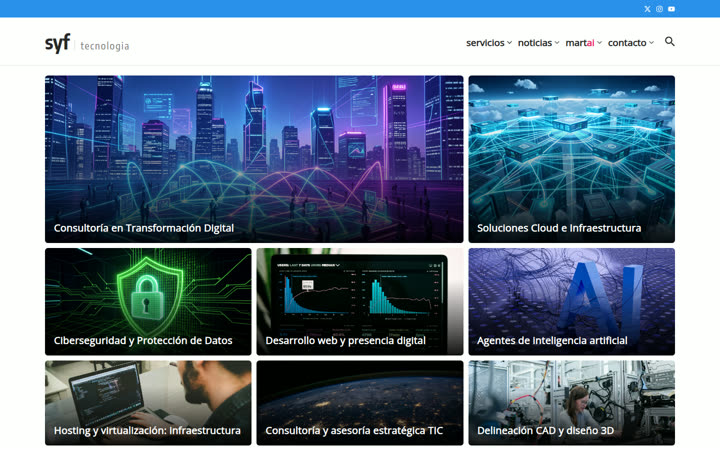Image resolution: width=720 pixels, height=450 pixels.
Task: Open Consultoría en Transformación Digital link
Action: 144,228
